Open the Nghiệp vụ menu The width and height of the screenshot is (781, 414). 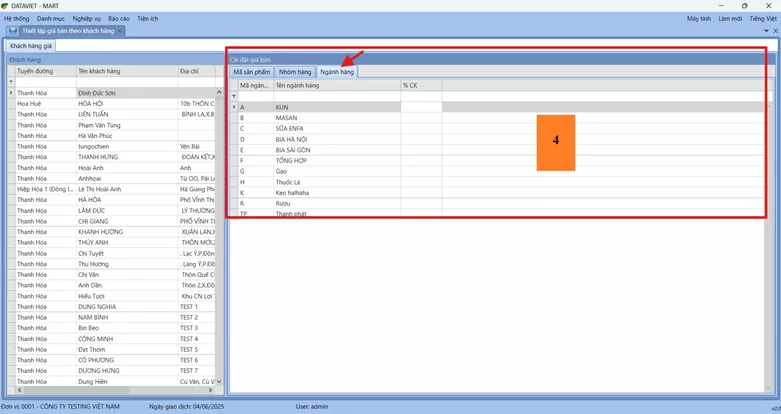pos(87,18)
